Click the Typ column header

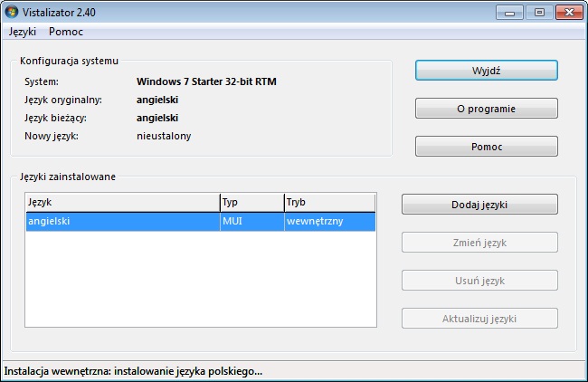coord(251,202)
